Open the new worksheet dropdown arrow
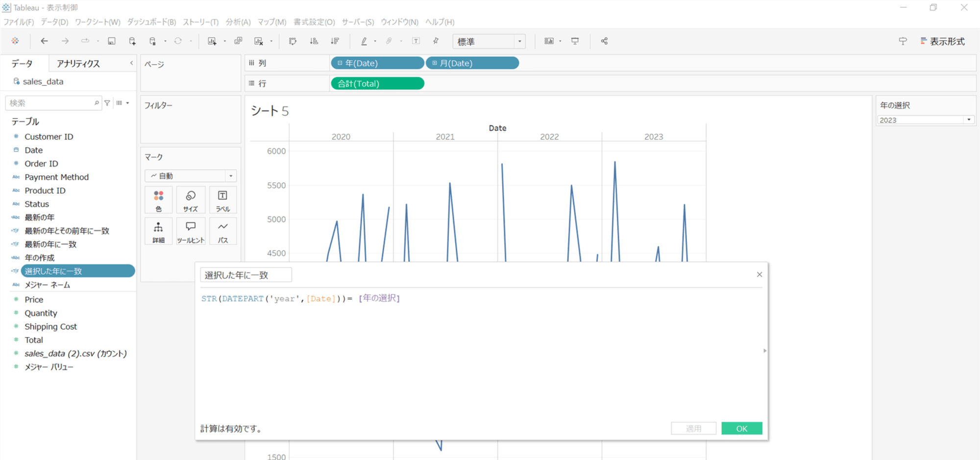The width and height of the screenshot is (980, 460). click(225, 41)
